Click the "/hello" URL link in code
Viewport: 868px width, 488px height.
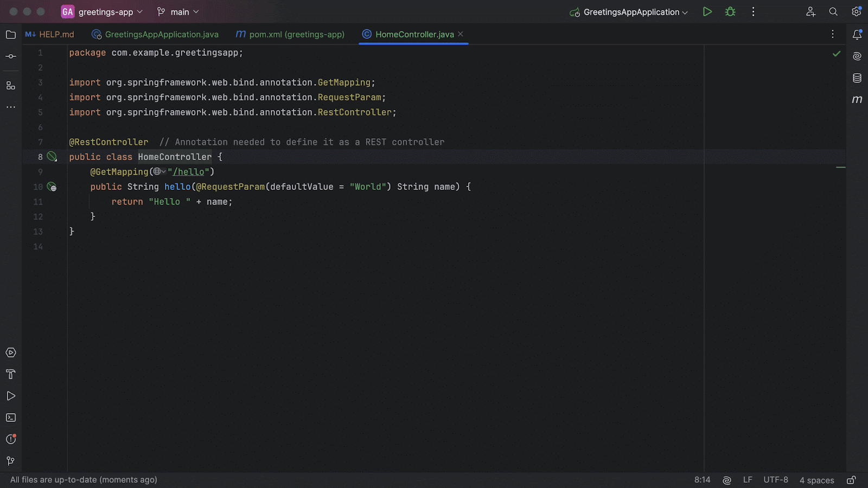tap(188, 172)
